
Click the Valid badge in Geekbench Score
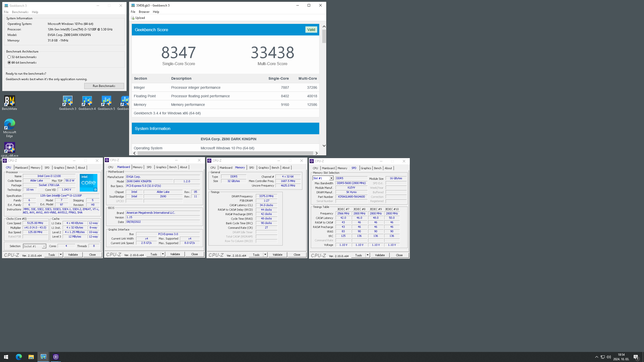[x=311, y=30]
